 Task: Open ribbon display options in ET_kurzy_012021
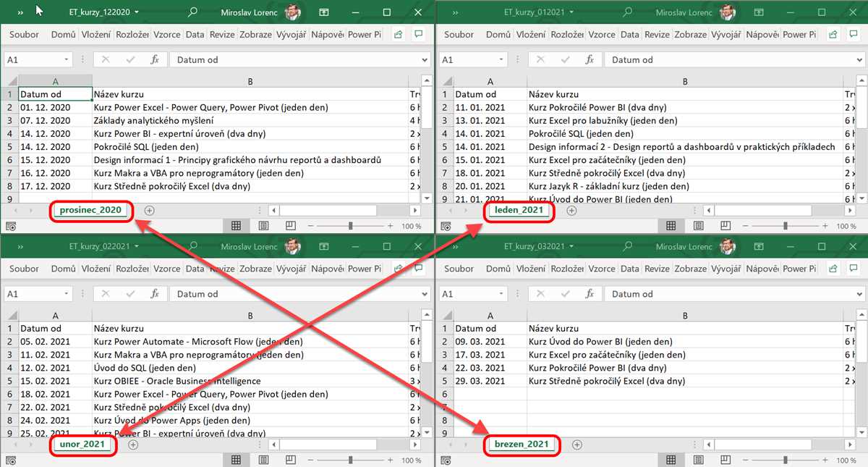(x=759, y=12)
